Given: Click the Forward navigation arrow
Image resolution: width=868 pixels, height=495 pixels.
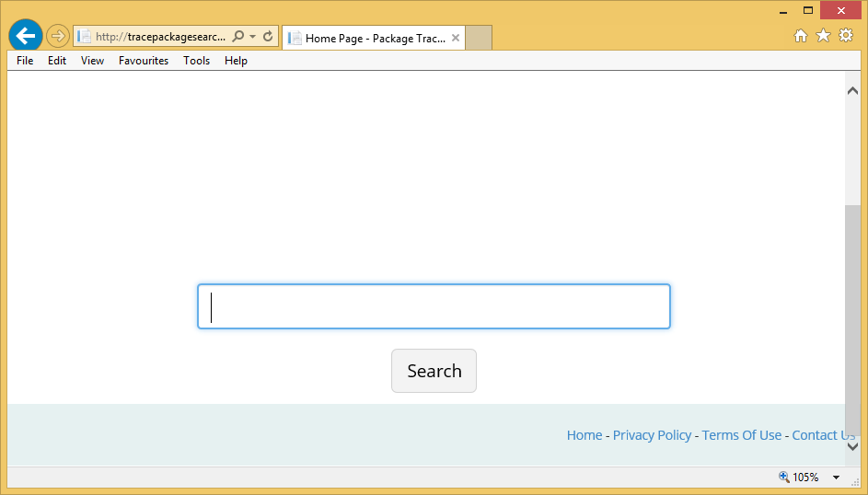Looking at the screenshot, I should pos(58,36).
